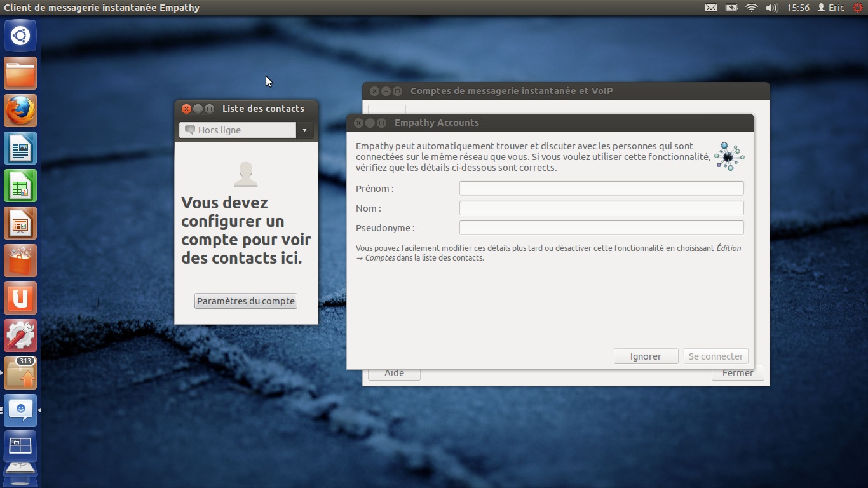Click Paramètres du compte button
The image size is (868, 488).
[x=246, y=301]
